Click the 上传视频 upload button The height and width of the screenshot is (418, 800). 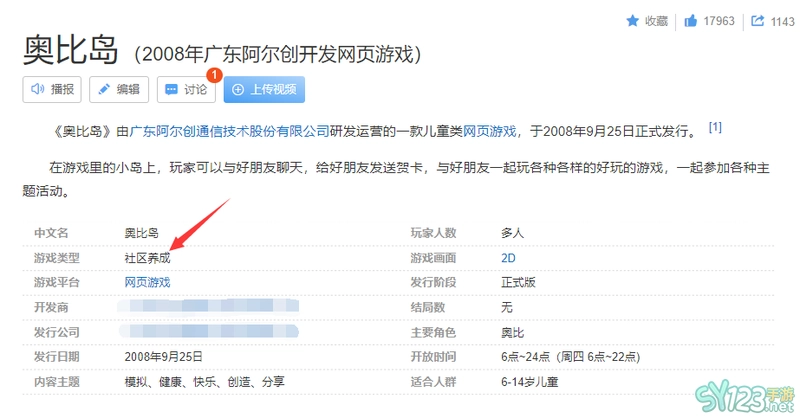pyautogui.click(x=264, y=89)
